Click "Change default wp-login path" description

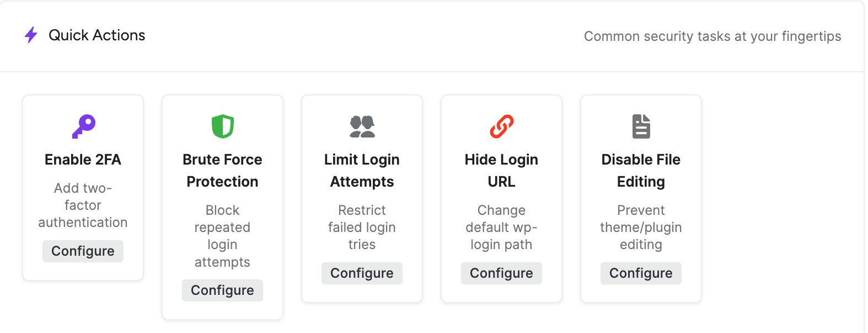[x=501, y=228]
